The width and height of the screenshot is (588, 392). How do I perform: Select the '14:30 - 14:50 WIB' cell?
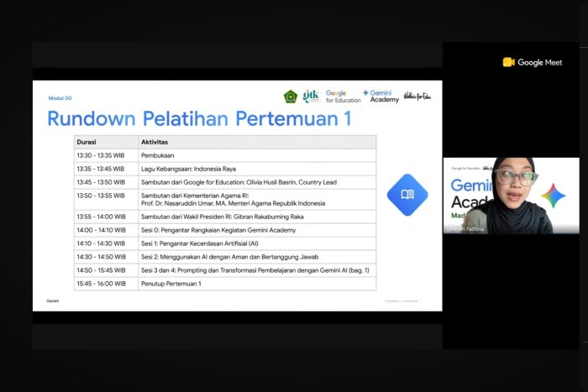coord(106,257)
